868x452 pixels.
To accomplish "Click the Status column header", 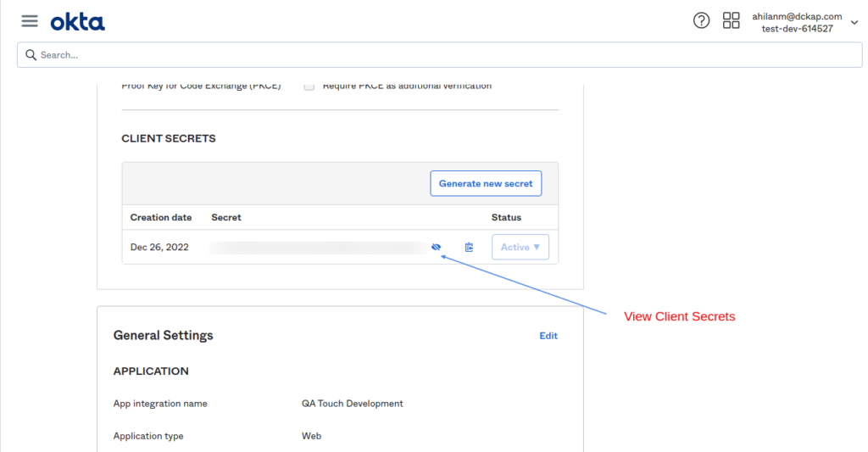I will coord(506,218).
